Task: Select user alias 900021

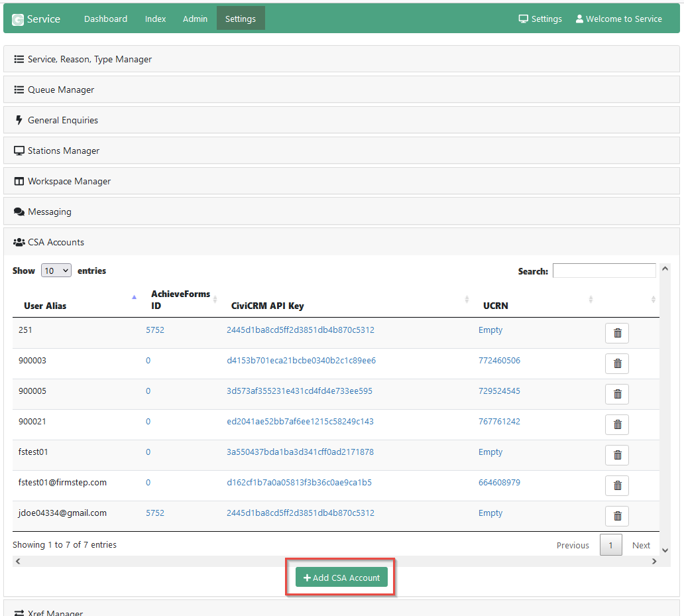Action: (32, 422)
